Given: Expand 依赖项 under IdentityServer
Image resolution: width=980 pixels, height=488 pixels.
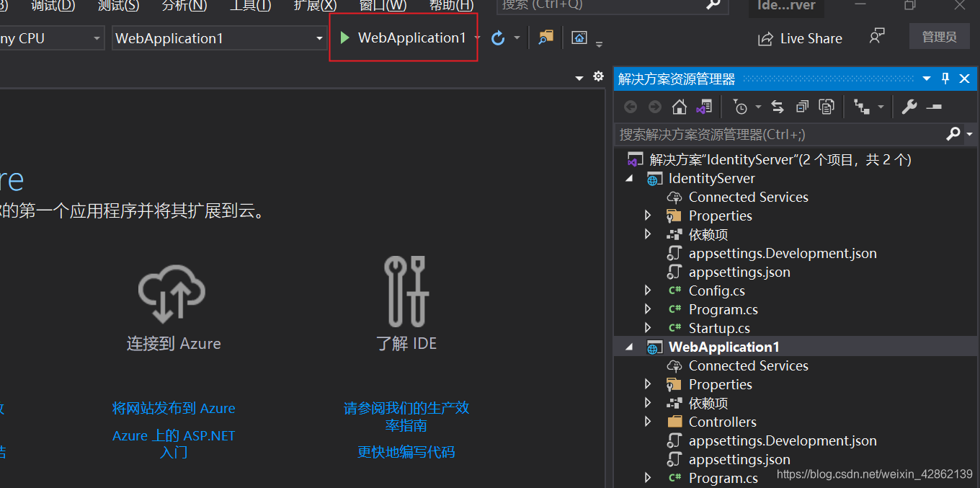Looking at the screenshot, I should tap(647, 234).
